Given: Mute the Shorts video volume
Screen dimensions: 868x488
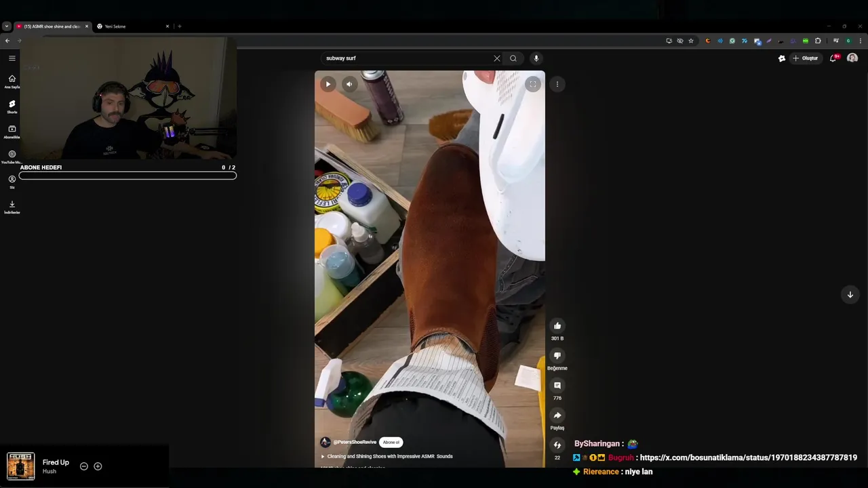Looking at the screenshot, I should tap(349, 84).
